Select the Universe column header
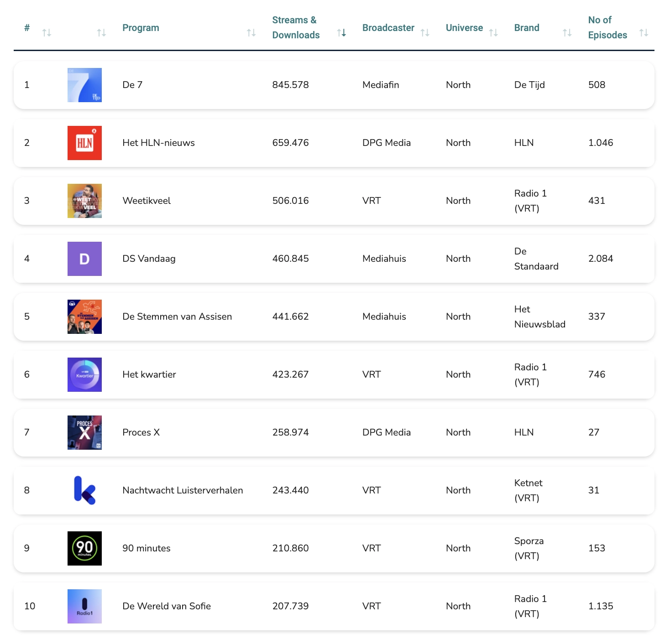 (464, 28)
